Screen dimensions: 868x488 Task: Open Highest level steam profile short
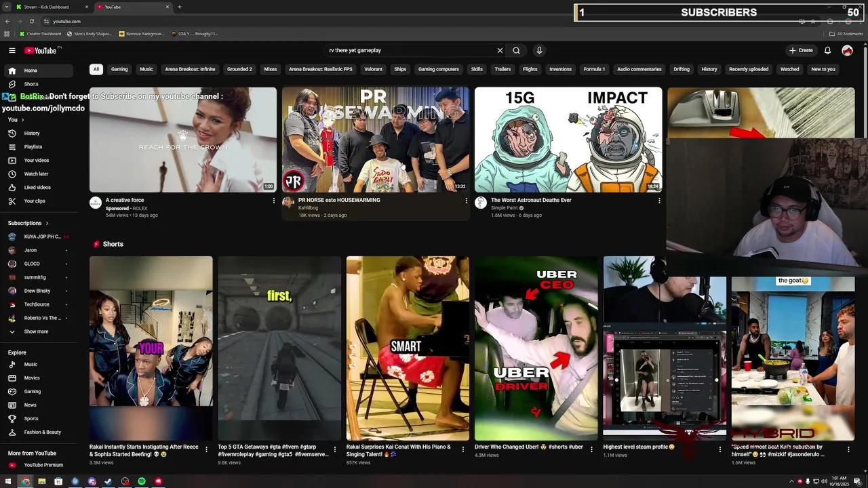tap(665, 348)
